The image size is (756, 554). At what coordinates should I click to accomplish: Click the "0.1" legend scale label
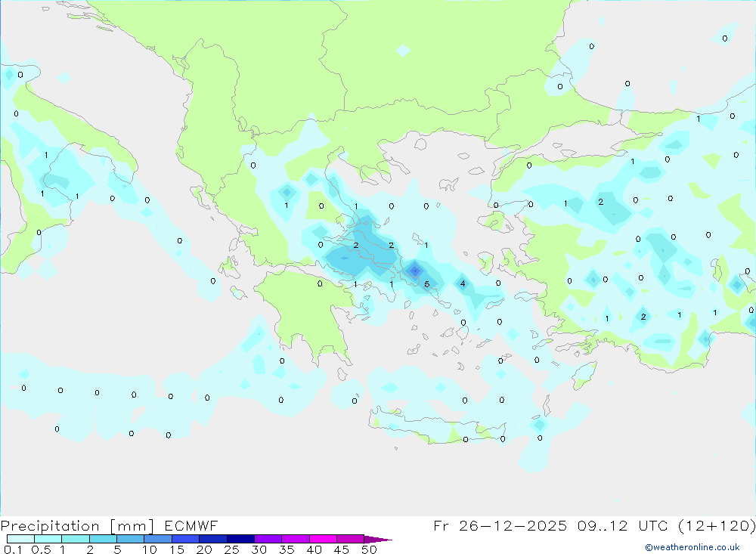[x=13, y=549]
